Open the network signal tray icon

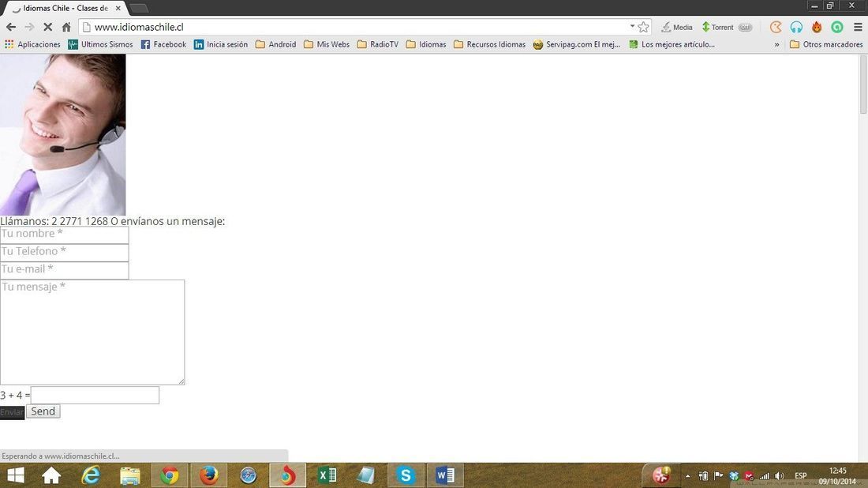[x=765, y=476]
